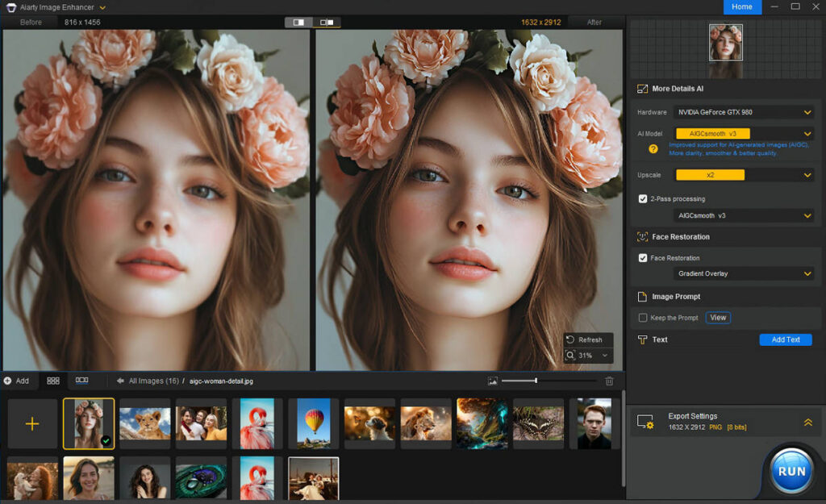Switch to grid thumbnail view icon
This screenshot has height=504, width=826.
click(x=53, y=381)
